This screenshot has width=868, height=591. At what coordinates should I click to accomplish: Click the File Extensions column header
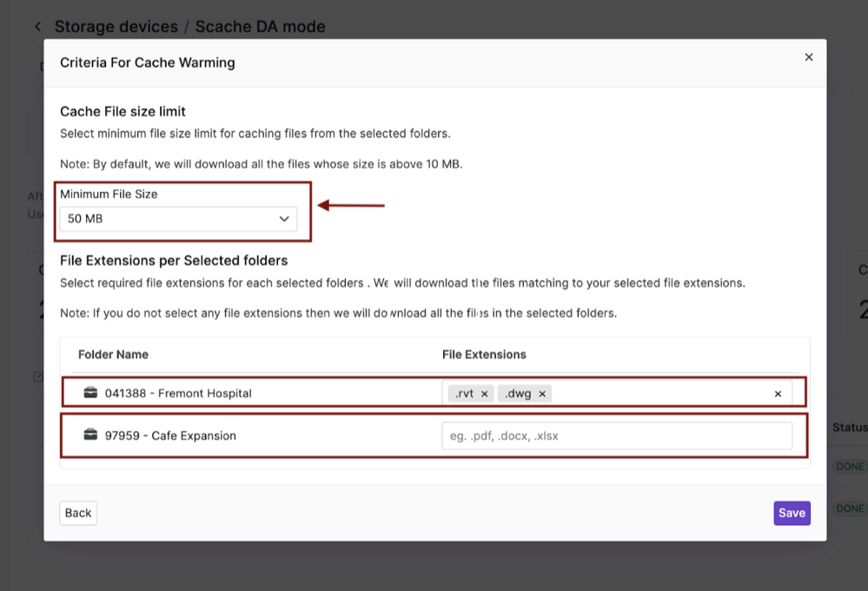point(484,355)
